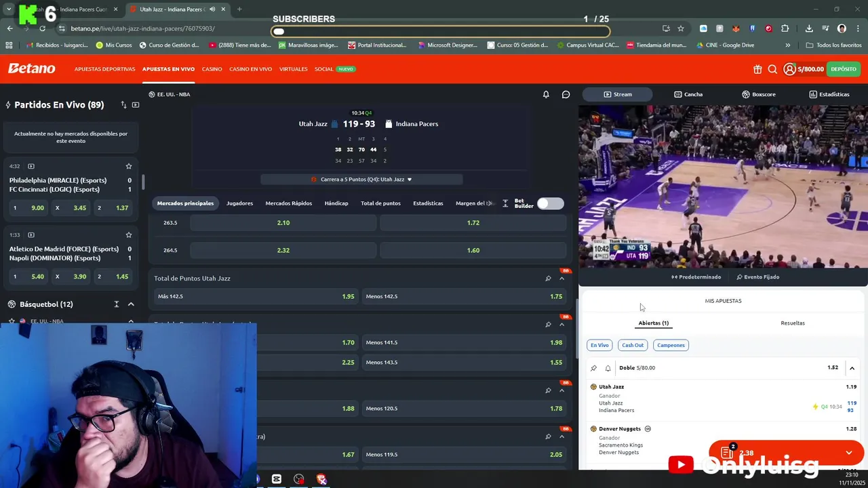
Task: Select the Cash Out filter chip
Action: (633, 345)
